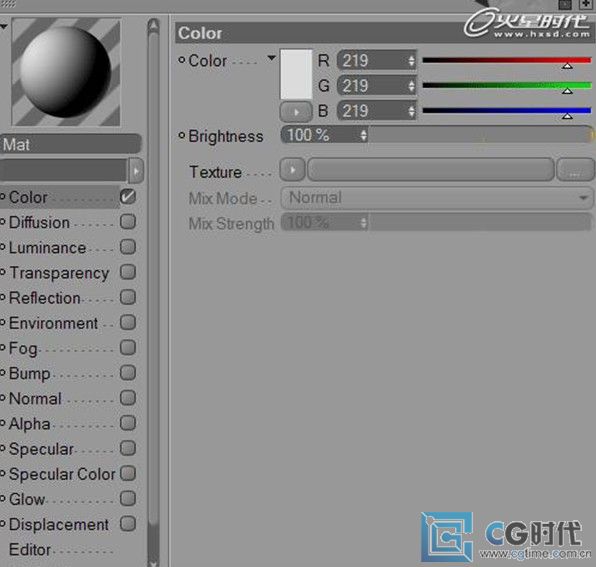
Task: Select the Transparency channel entry
Action: [59, 273]
